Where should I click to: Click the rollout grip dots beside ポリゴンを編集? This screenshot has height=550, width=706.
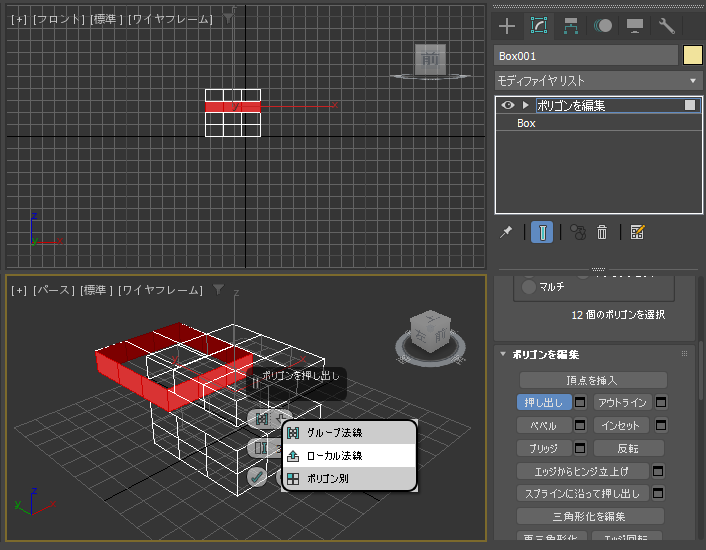pos(684,354)
